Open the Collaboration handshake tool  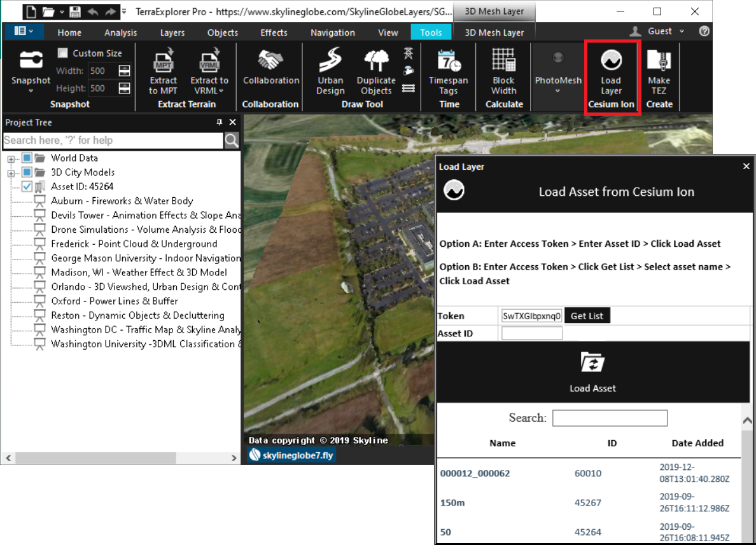(270, 61)
